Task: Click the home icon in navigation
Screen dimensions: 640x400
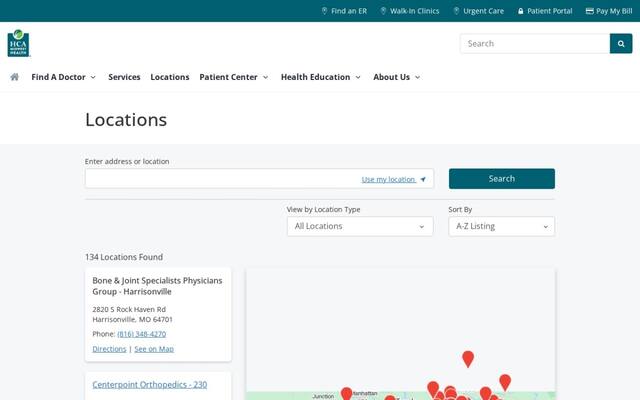Action: [14, 77]
